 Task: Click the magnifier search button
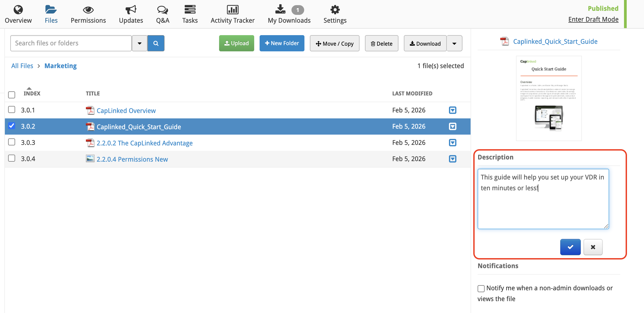tap(156, 43)
